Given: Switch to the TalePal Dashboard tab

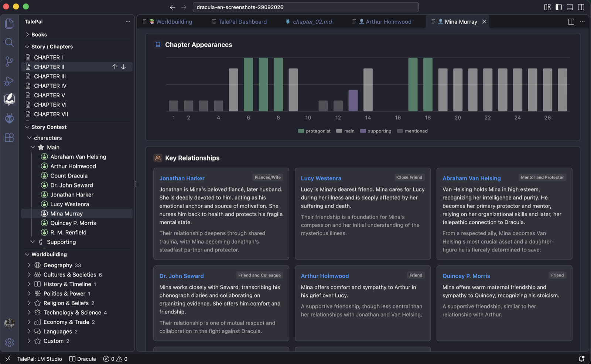Looking at the screenshot, I should [239, 22].
